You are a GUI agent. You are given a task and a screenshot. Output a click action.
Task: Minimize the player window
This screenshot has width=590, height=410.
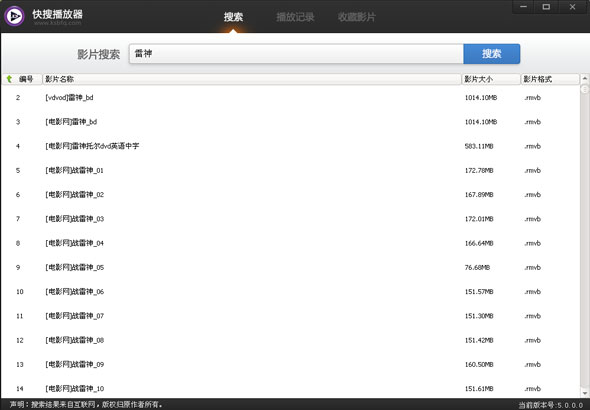pyautogui.click(x=523, y=7)
